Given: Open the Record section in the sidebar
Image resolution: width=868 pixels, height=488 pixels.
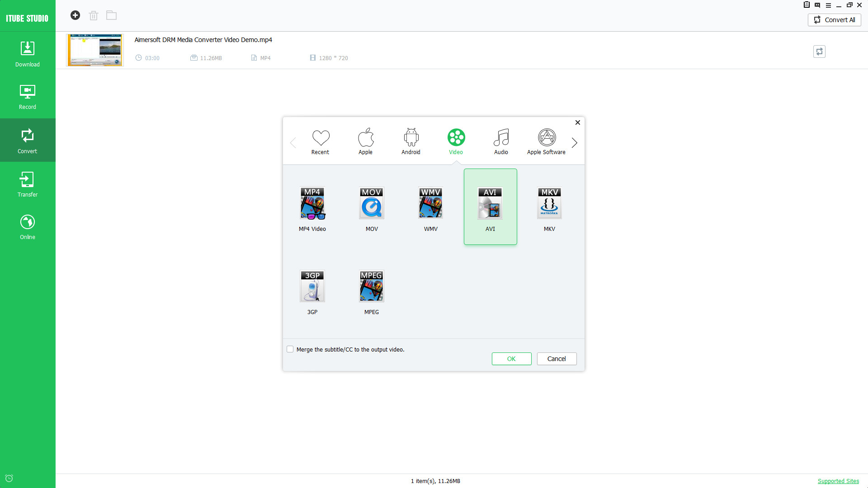Looking at the screenshot, I should (x=27, y=96).
